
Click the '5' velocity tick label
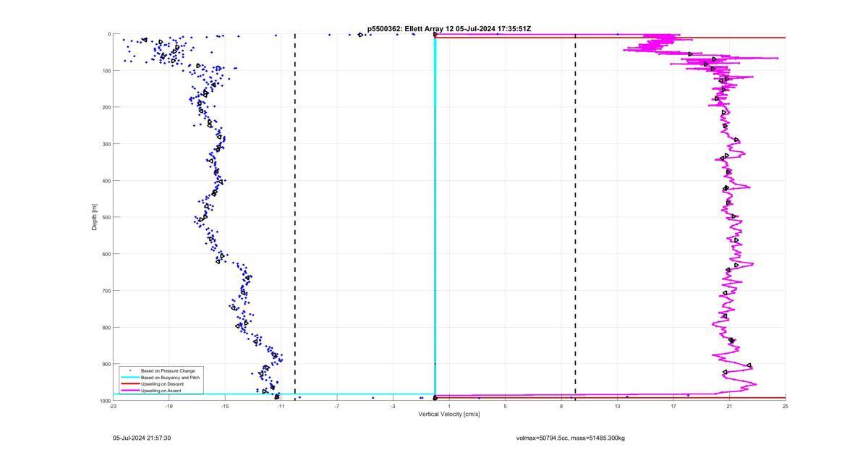tap(505, 406)
